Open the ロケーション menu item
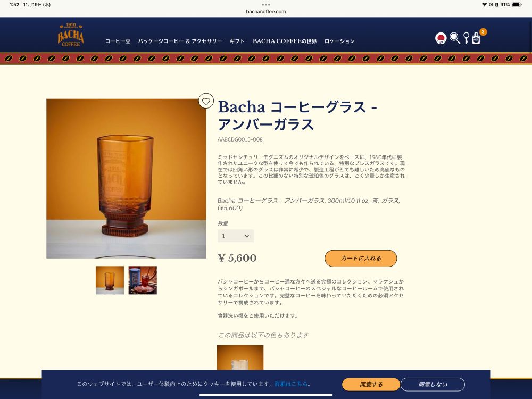The width and height of the screenshot is (532, 399). [x=339, y=41]
